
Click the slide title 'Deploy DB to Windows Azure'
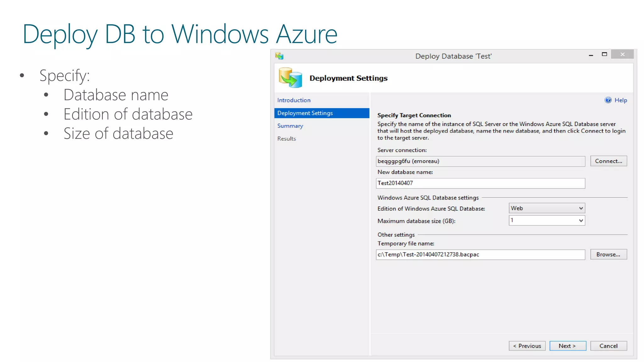(x=180, y=34)
